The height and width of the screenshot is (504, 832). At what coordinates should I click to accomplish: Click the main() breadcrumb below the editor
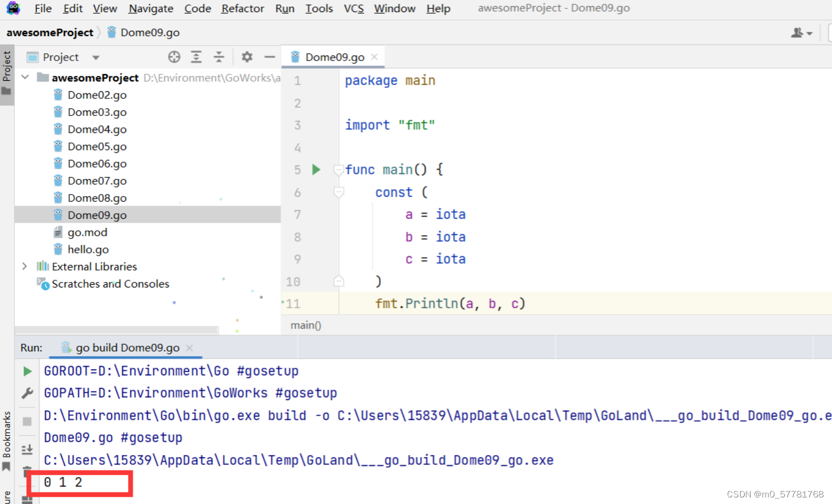306,325
